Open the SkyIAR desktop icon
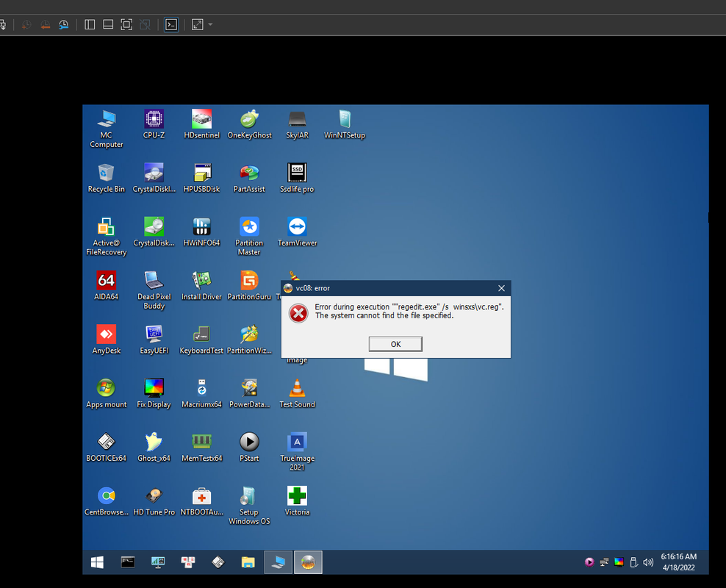The image size is (726, 588). (297, 124)
